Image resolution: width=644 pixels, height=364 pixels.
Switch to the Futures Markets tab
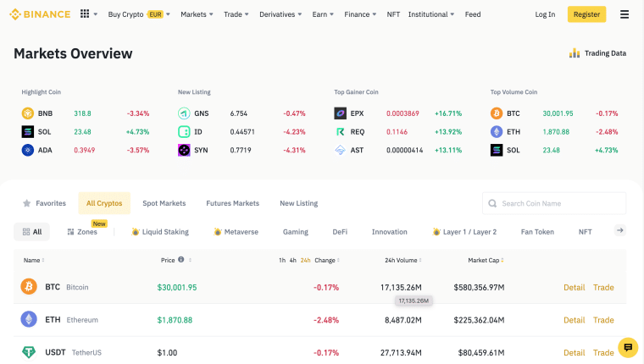pos(232,203)
